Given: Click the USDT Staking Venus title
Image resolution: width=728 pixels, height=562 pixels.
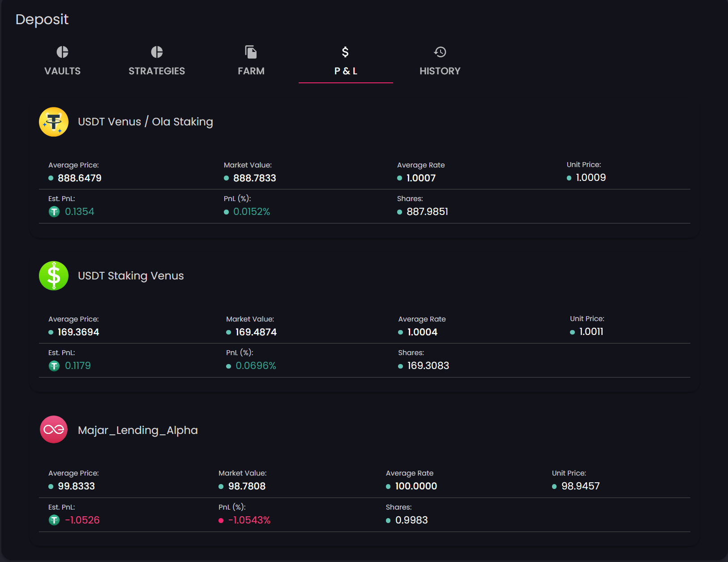Looking at the screenshot, I should (x=131, y=276).
